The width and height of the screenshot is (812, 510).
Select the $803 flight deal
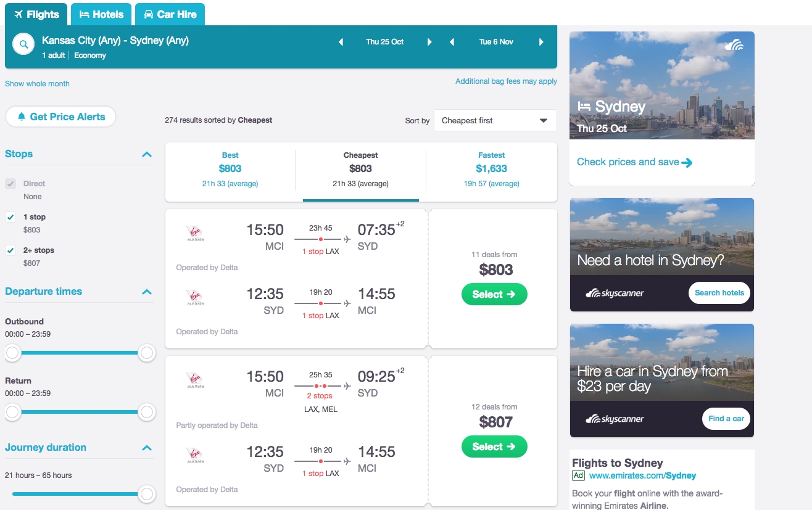(494, 294)
